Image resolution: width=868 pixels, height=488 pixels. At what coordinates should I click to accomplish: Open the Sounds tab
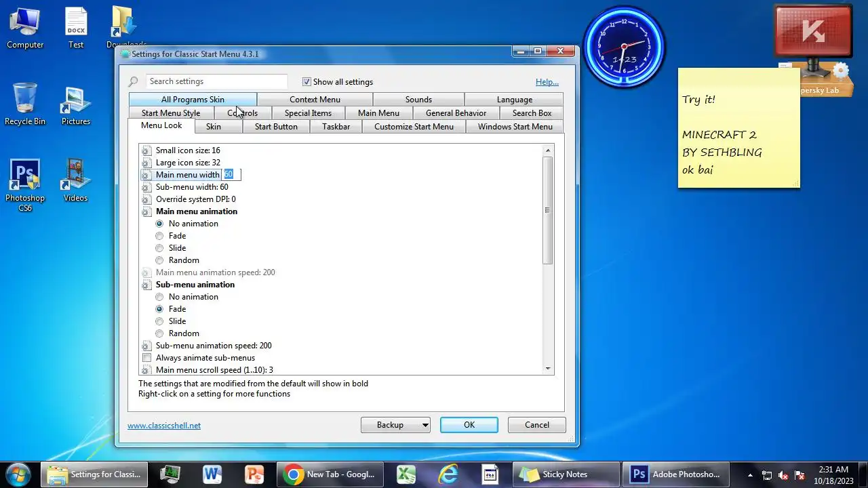[x=418, y=100]
